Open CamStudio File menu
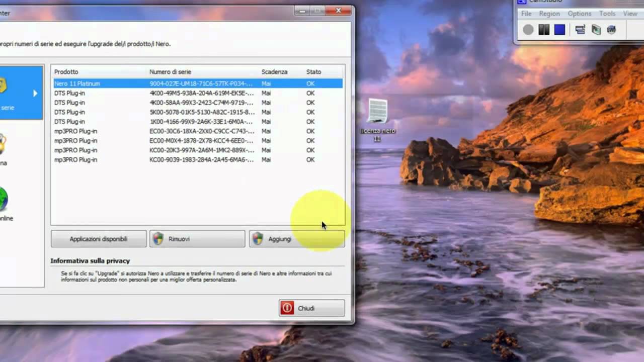 (526, 14)
